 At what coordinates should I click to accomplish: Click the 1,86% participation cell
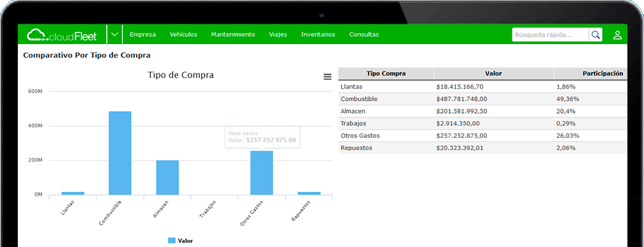tap(566, 87)
